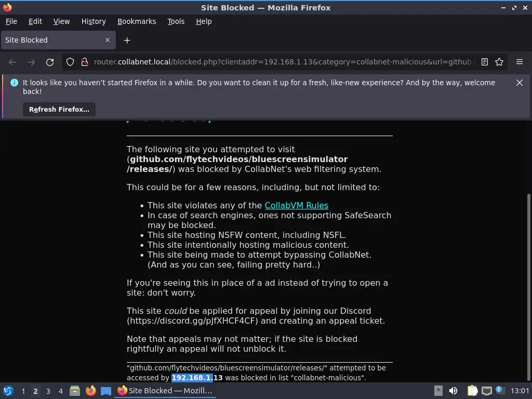Toggle Reader View for this page

(485, 62)
